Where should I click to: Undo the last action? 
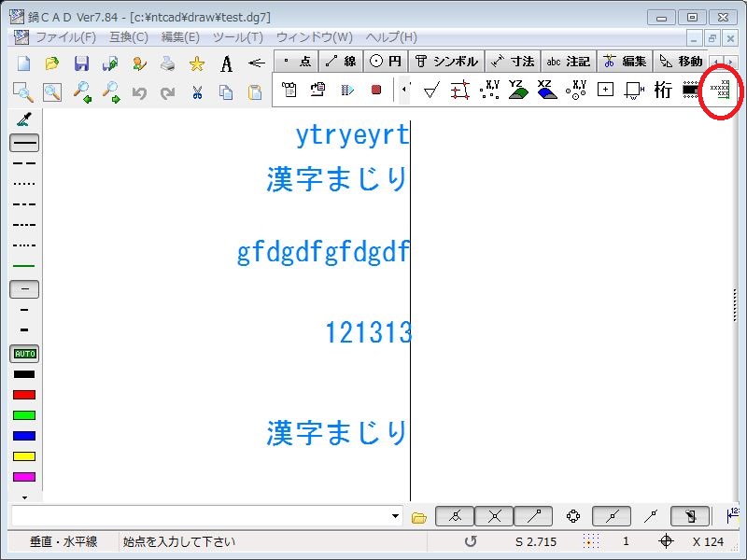139,92
